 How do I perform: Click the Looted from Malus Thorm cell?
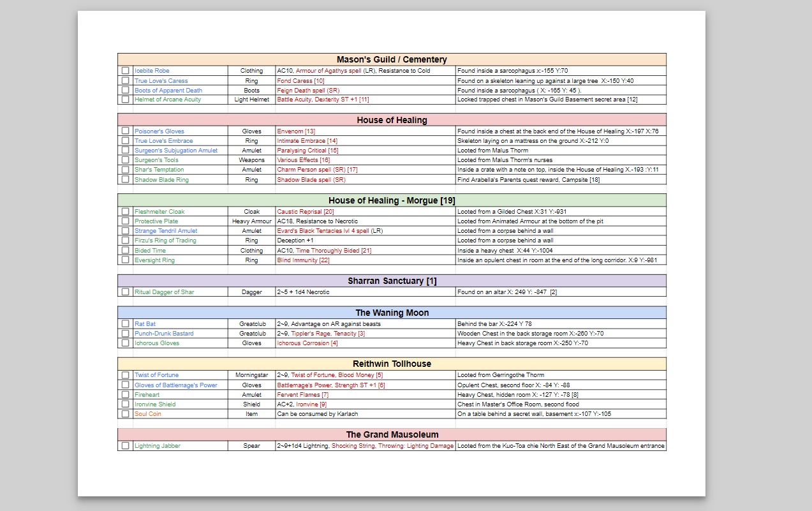[x=561, y=151]
